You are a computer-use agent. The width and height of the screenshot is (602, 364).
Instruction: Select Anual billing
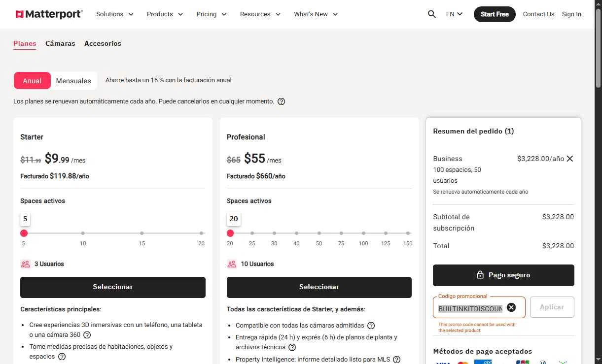tap(32, 81)
